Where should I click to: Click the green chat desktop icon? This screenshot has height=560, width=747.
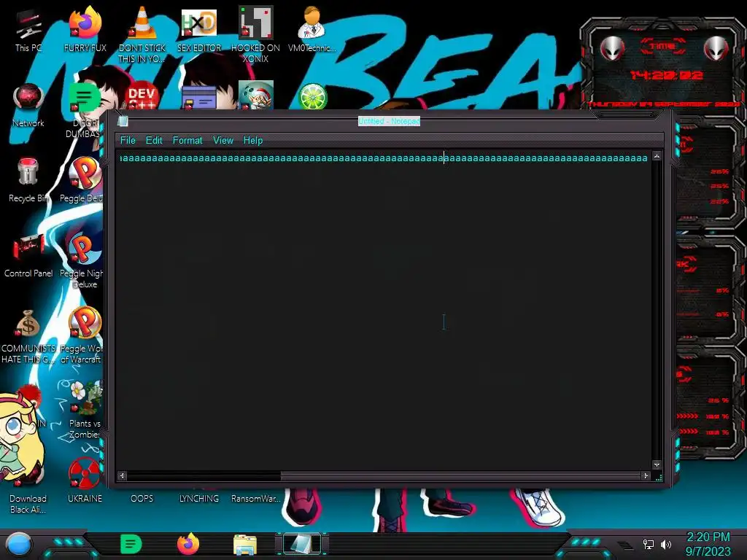click(84, 97)
